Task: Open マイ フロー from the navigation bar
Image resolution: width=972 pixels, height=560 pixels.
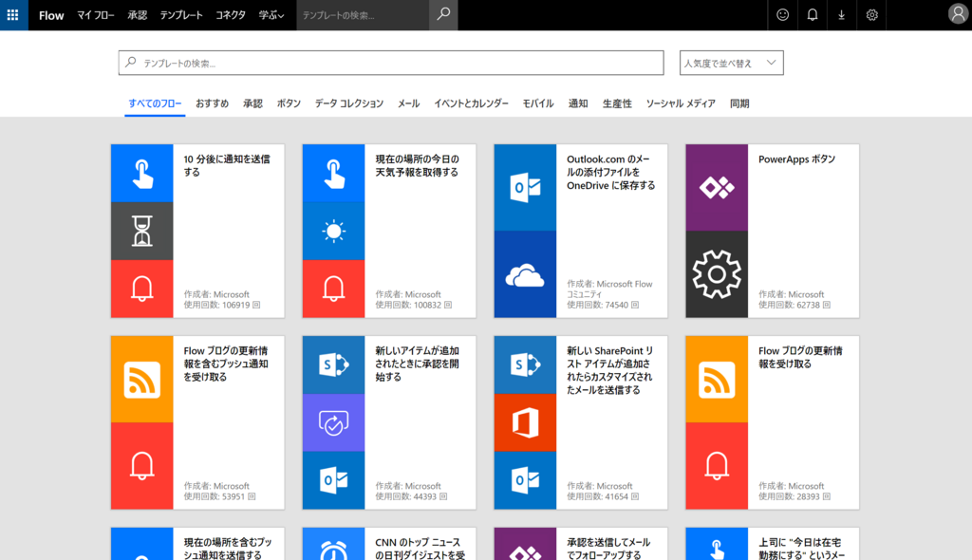Action: [98, 15]
